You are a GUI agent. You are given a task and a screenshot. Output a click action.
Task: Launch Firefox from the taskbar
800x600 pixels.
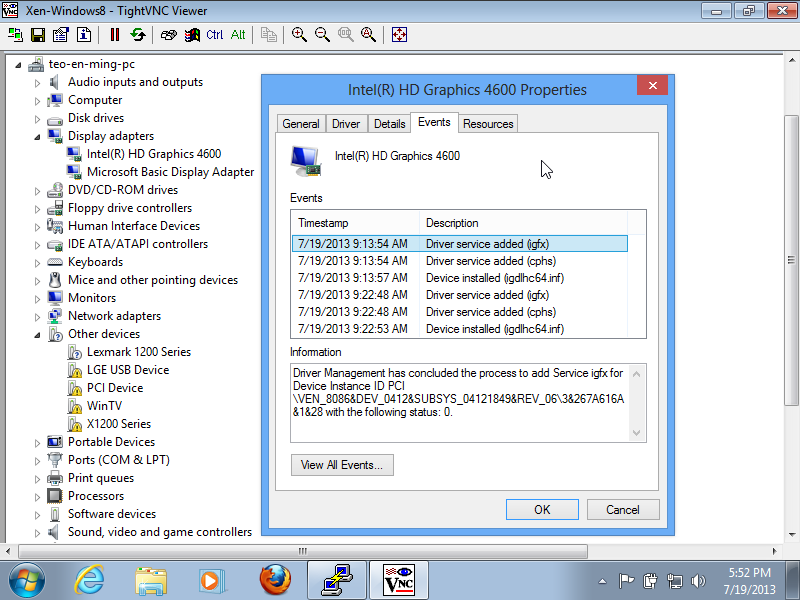tap(274, 579)
